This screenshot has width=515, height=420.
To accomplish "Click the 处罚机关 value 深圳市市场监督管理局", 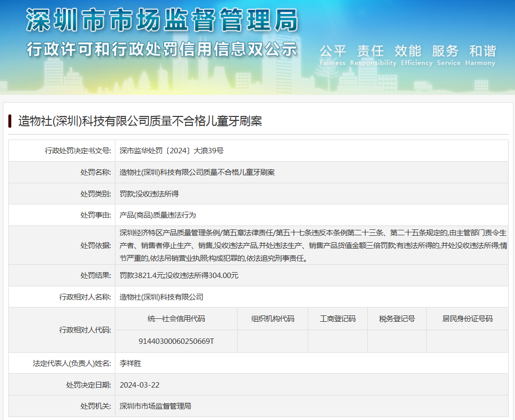I will click(x=155, y=406).
